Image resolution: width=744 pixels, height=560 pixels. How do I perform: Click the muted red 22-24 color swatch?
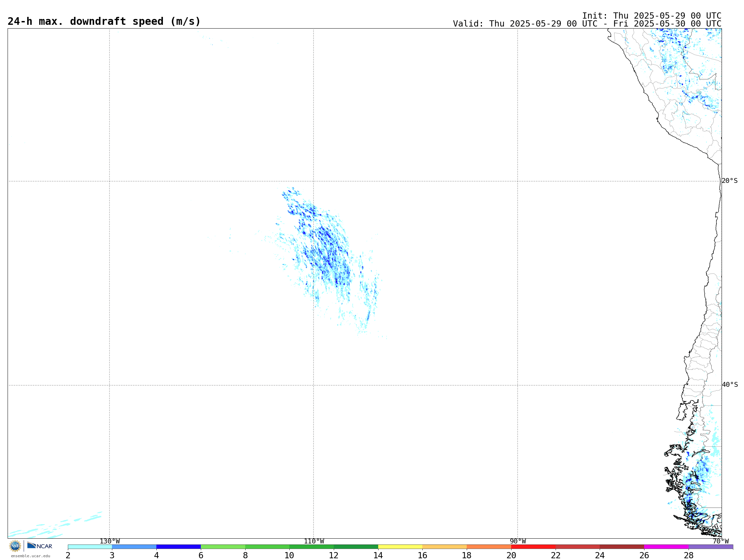[578, 547]
